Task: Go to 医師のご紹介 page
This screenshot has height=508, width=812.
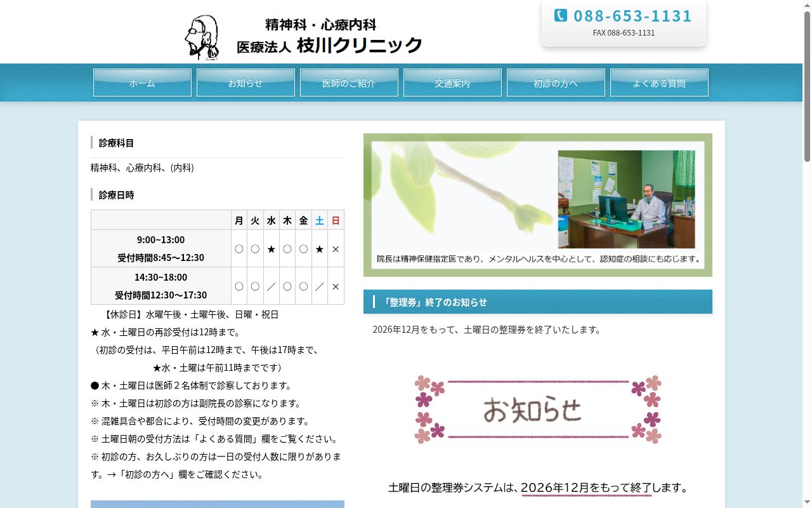Action: tap(349, 83)
